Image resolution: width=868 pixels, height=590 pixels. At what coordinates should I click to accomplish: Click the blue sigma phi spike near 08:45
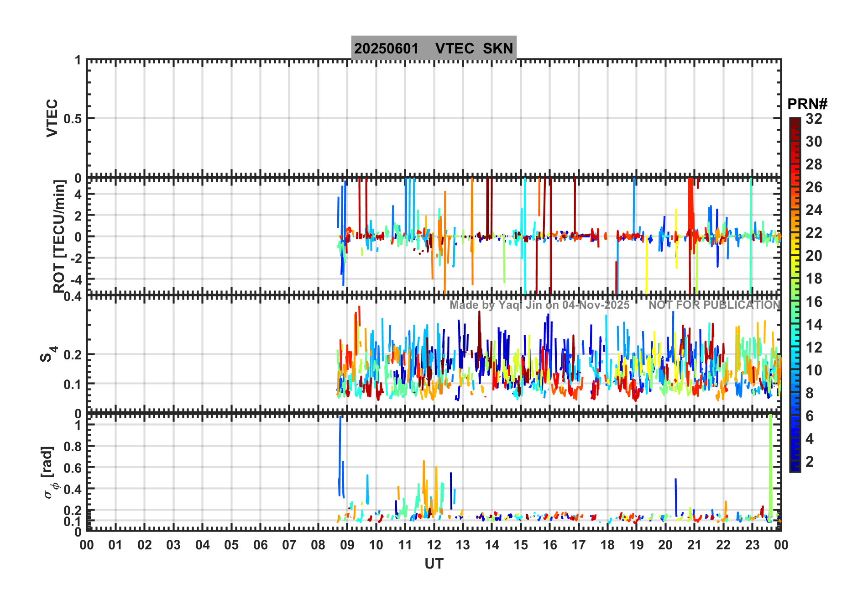coord(340,457)
